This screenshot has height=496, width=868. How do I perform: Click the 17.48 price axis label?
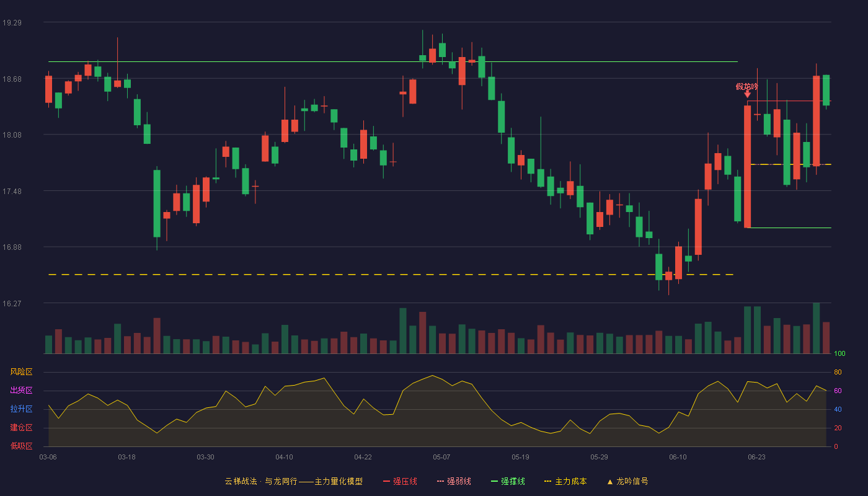click(x=12, y=192)
